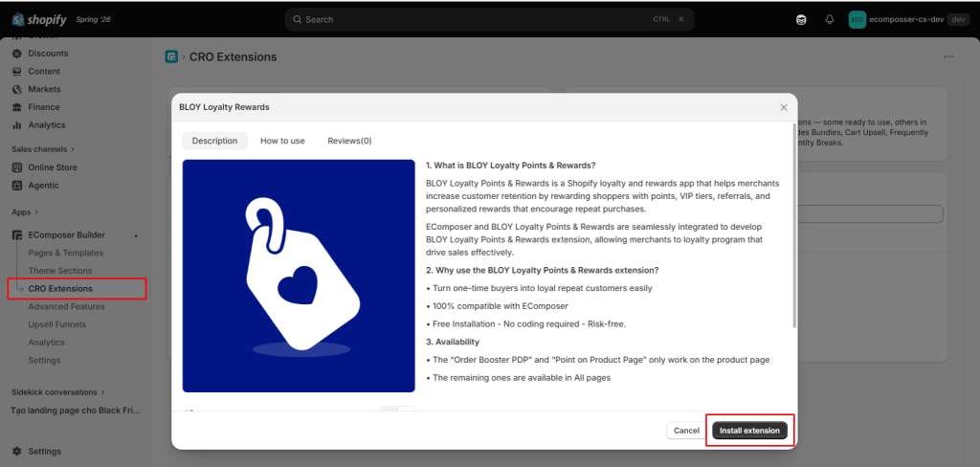Open the Reviews(0) tab

[349, 141]
